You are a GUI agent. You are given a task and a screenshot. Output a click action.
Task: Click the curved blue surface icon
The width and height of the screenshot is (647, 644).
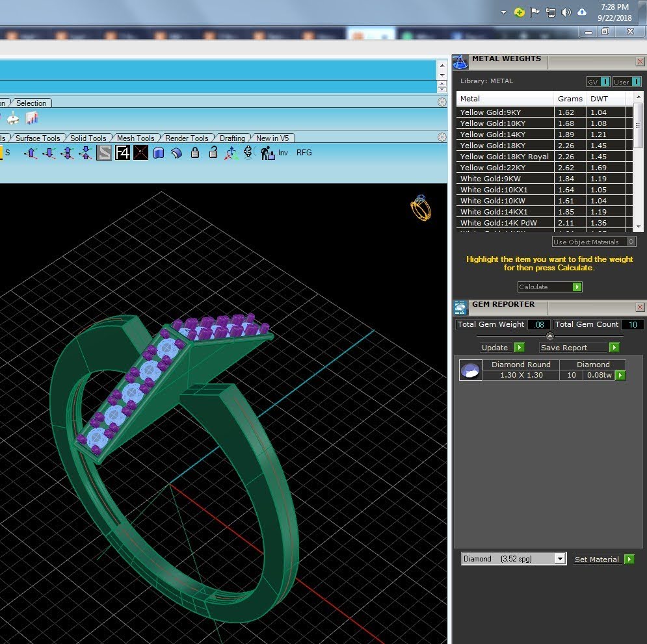177,153
